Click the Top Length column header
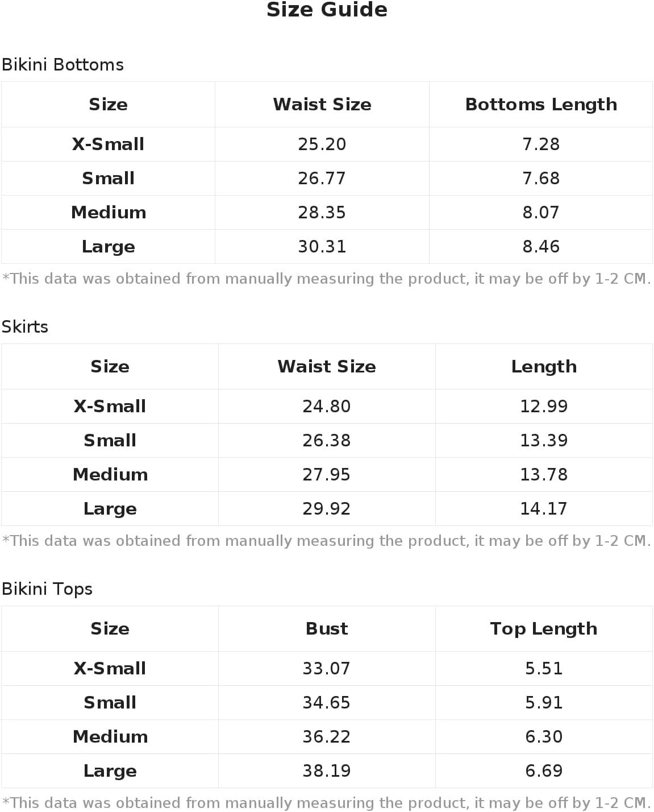This screenshot has width=654, height=812. (544, 629)
